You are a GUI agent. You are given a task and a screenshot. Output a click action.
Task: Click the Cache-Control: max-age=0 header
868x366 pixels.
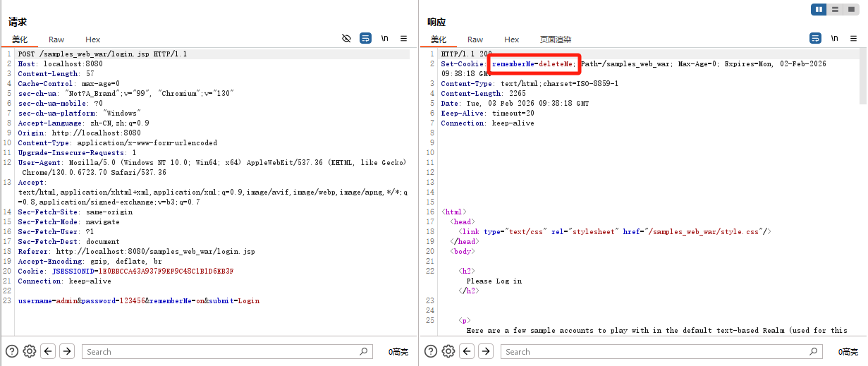tap(68, 83)
